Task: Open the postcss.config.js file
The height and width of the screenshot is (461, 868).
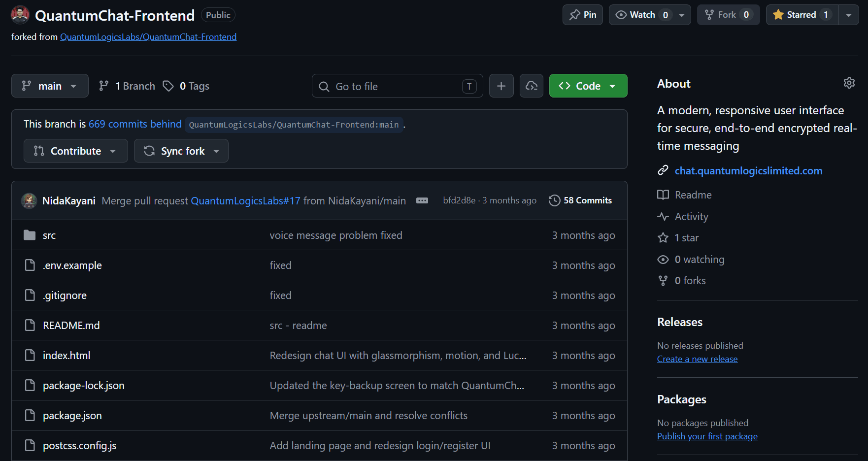Action: (80, 446)
